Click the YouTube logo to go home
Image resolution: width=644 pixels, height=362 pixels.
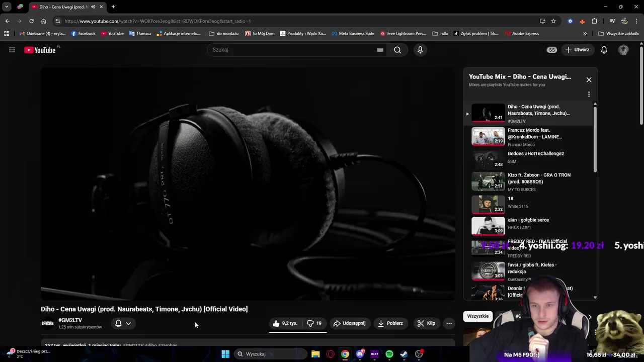tap(40, 50)
